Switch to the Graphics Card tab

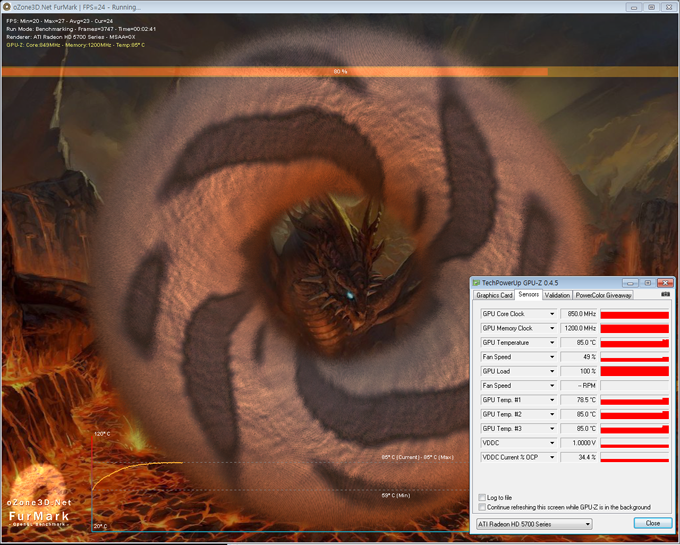(x=494, y=295)
